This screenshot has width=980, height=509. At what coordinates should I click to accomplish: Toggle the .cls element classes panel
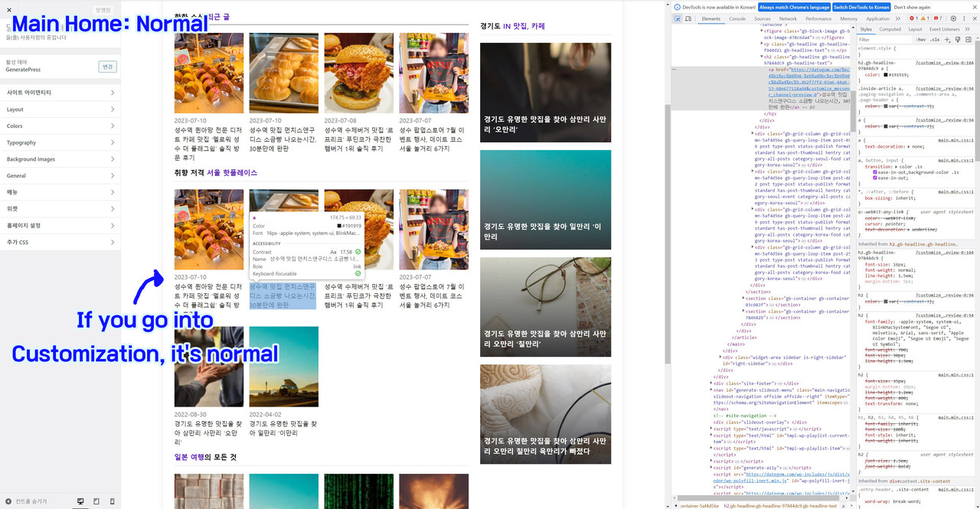(935, 39)
